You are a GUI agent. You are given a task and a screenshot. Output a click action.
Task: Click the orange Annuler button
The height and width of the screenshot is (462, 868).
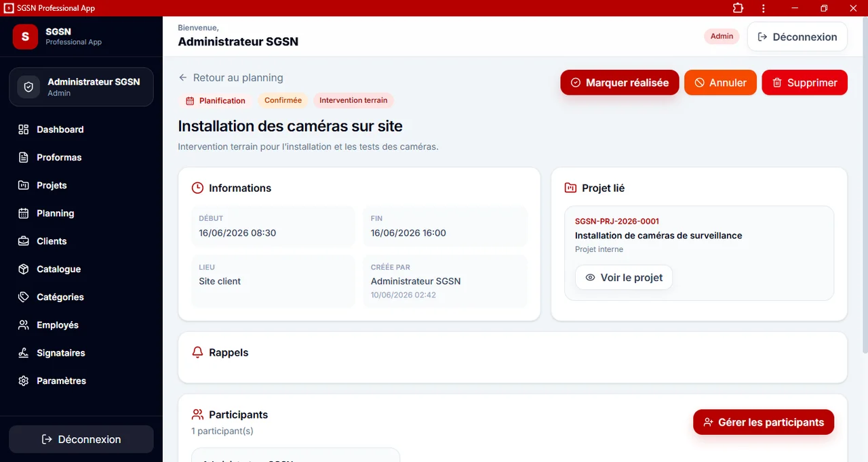[720, 83]
